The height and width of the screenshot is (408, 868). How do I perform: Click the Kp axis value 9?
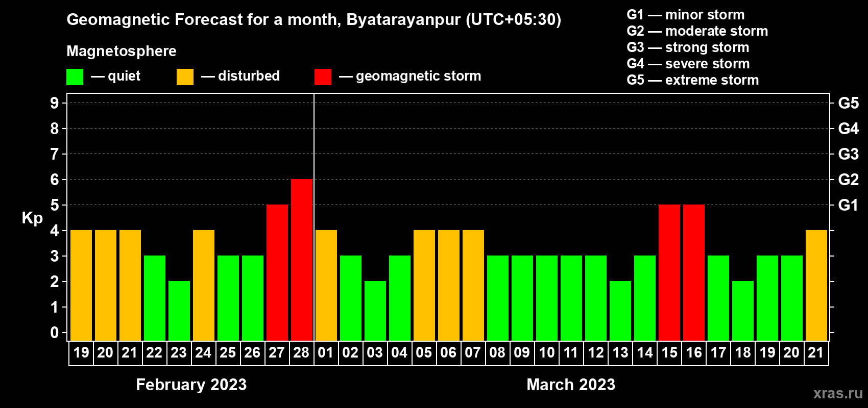pyautogui.click(x=55, y=103)
